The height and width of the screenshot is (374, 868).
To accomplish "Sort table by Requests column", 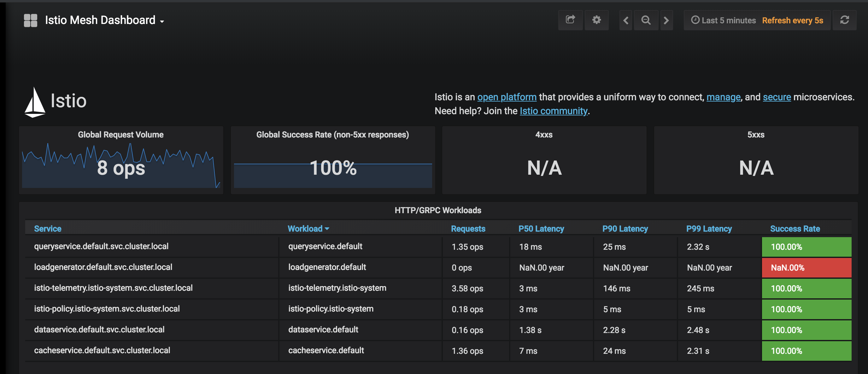I will tap(468, 228).
